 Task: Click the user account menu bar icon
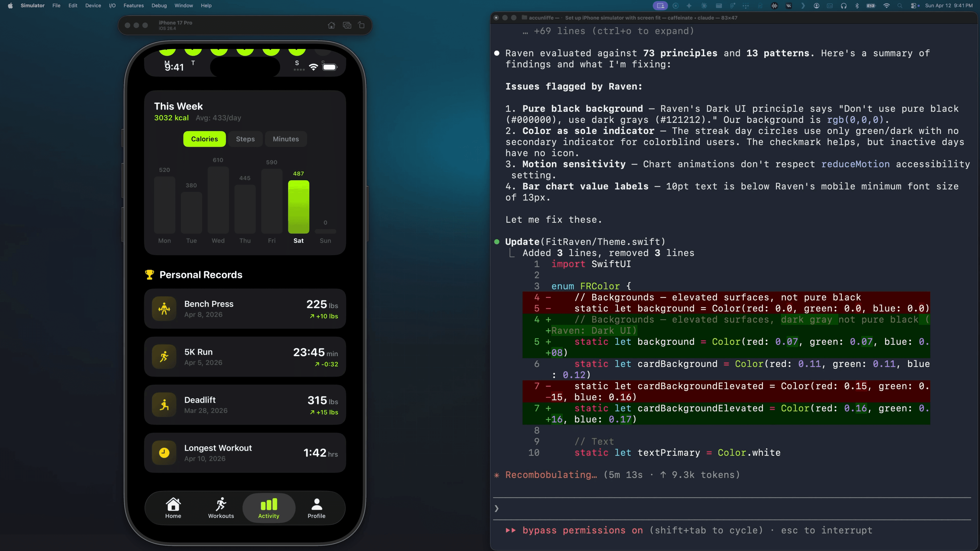[816, 6]
